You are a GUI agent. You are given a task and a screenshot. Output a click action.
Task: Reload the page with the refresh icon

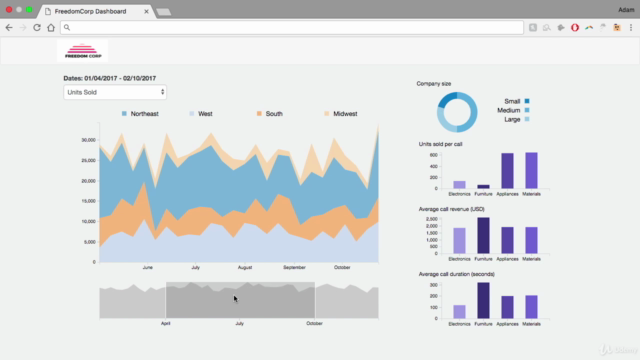click(37, 27)
